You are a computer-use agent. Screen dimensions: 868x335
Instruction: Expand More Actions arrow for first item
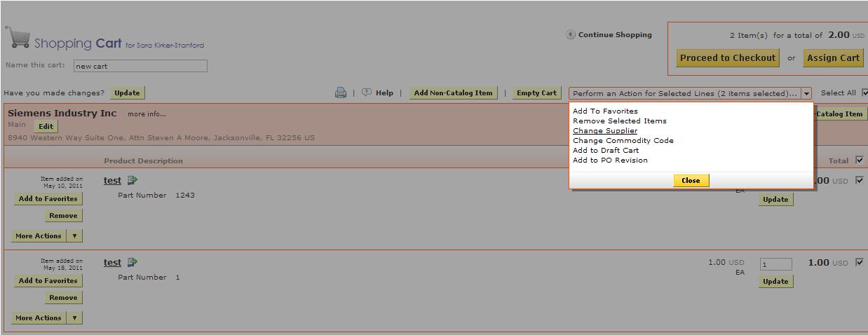pos(75,236)
